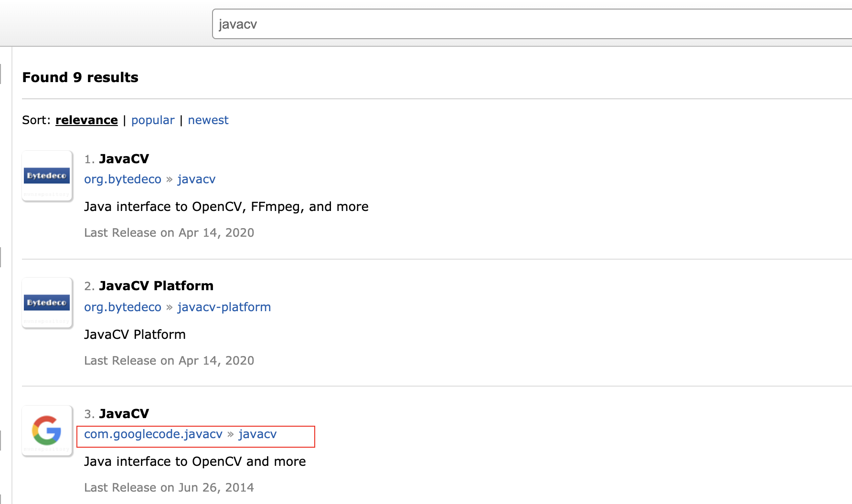Select 'Last Release on Apr 14, 2020' in JavaCV Platform result
Screen dimensions: 852x504
pos(169,361)
